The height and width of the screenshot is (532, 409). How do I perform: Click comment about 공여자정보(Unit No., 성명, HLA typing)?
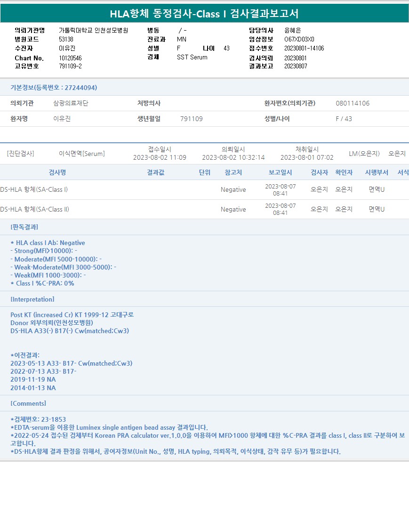[176, 451]
